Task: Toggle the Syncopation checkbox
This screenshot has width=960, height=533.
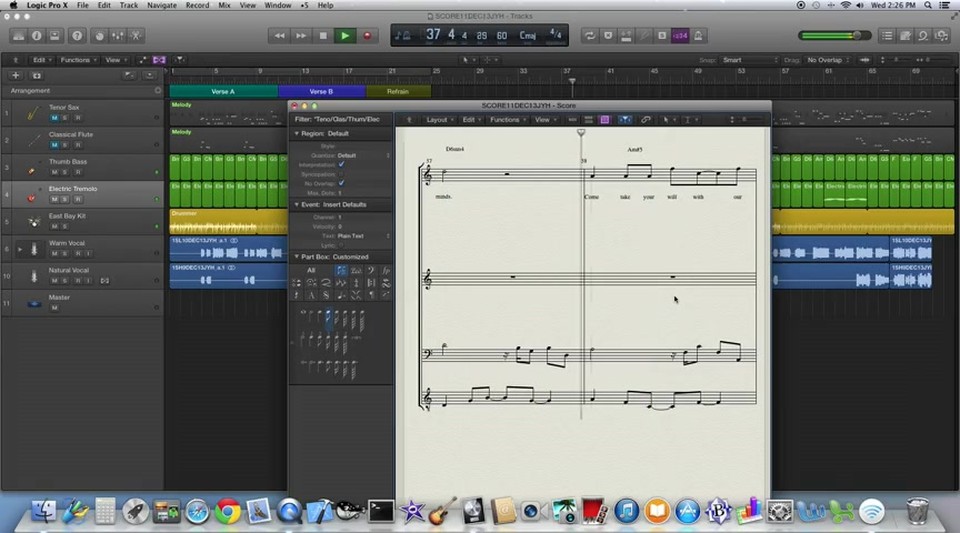Action: click(341, 174)
